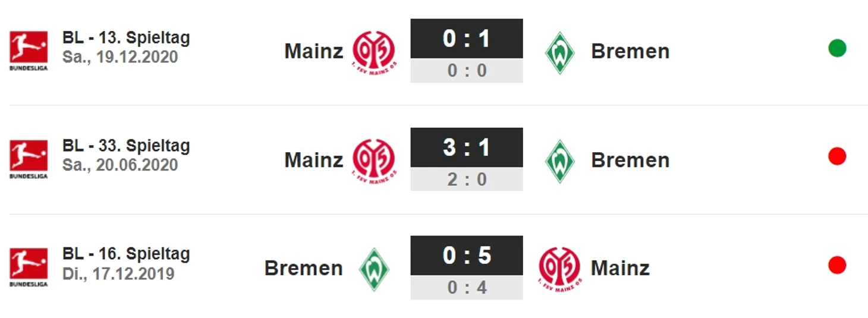Click the 0:4 halftime score
The width and height of the screenshot is (868, 318).
466,288
